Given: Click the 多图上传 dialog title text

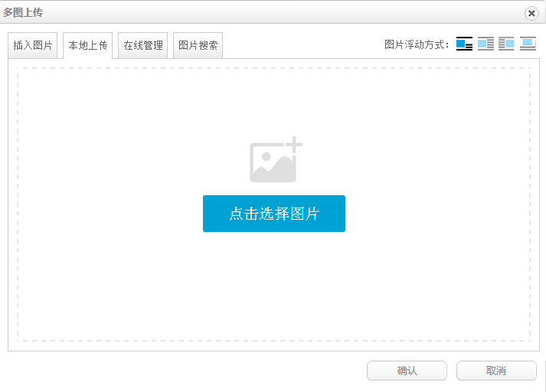Looking at the screenshot, I should point(23,12).
